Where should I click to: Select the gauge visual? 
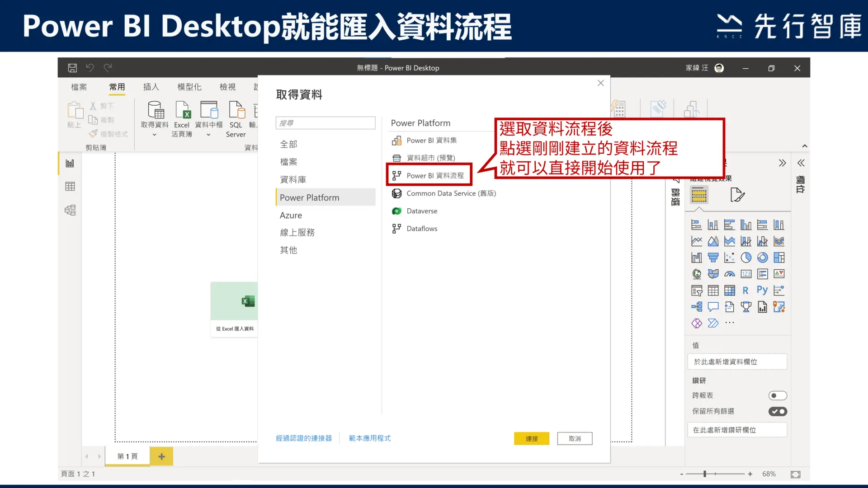(x=730, y=274)
